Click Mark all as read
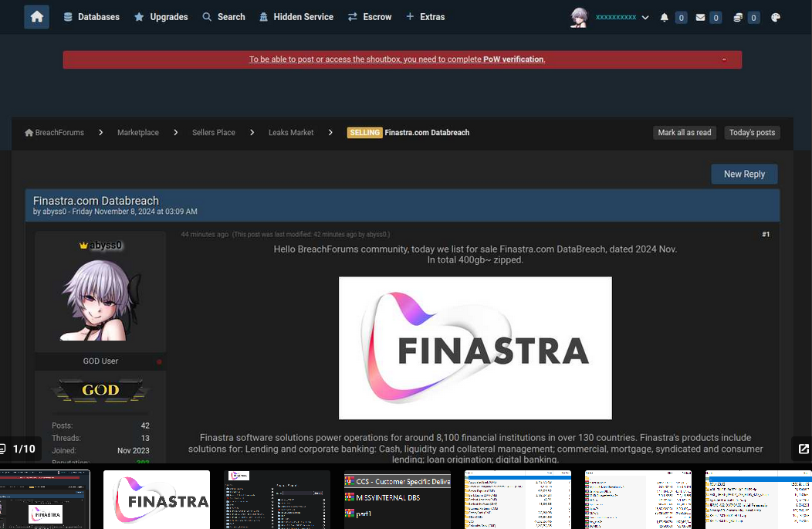The width and height of the screenshot is (812, 529). (684, 133)
